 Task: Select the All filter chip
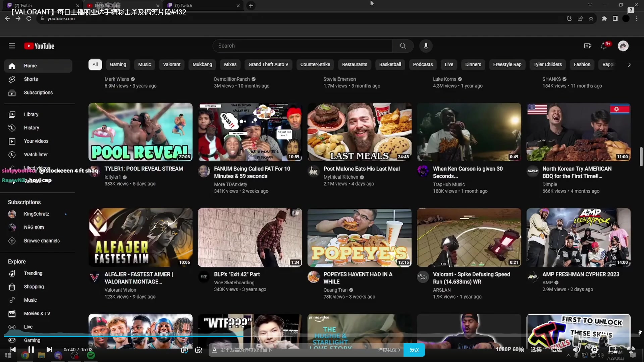point(95,64)
